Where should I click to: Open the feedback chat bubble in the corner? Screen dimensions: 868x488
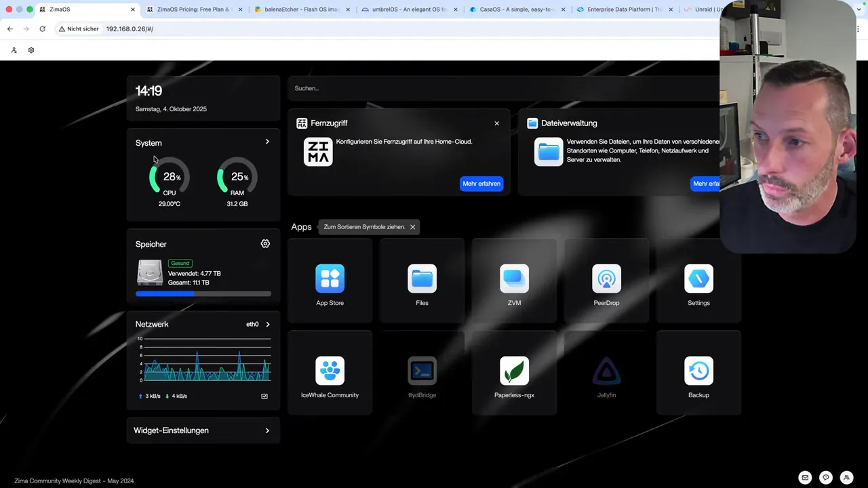825,478
